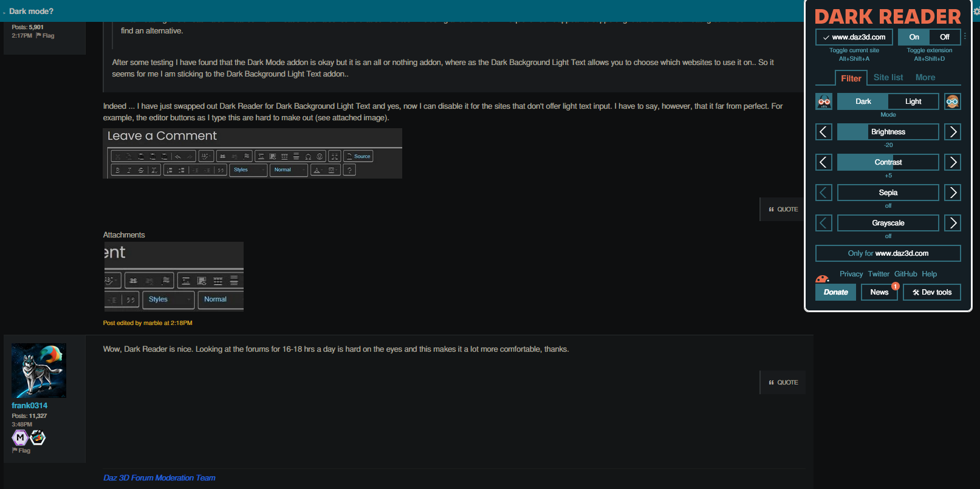Open the Daz 3D Forum Moderation Team link
980x489 pixels.
click(159, 478)
